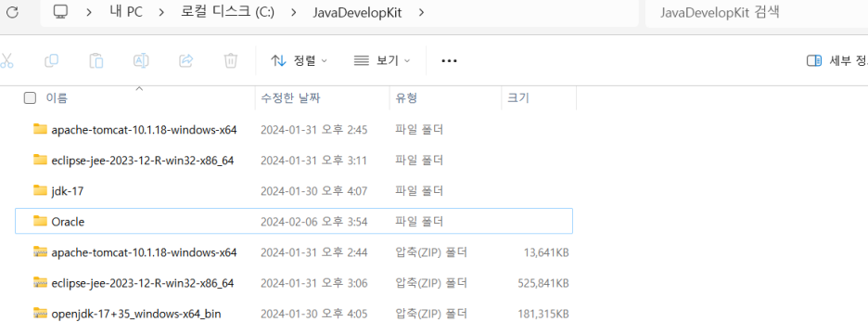Click ZIP icon of apache-tomcat-10.1.18-windows-x64 archive
868x335 pixels.
40,251
